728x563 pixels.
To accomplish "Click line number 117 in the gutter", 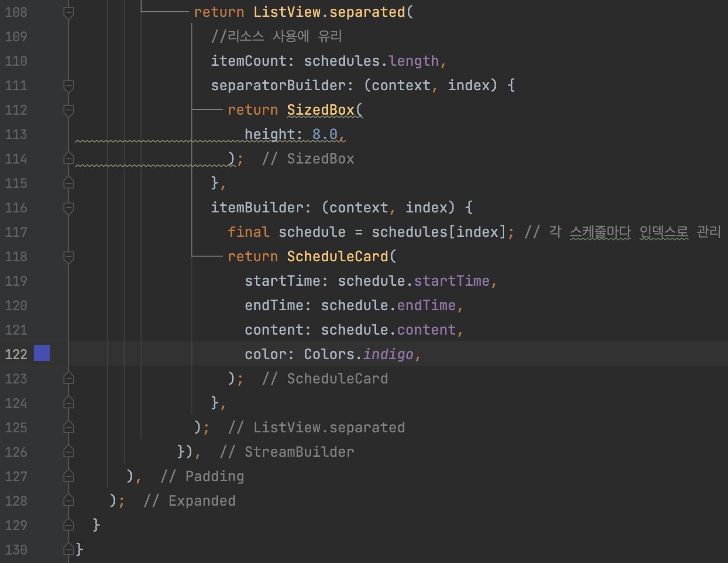I will click(16, 232).
